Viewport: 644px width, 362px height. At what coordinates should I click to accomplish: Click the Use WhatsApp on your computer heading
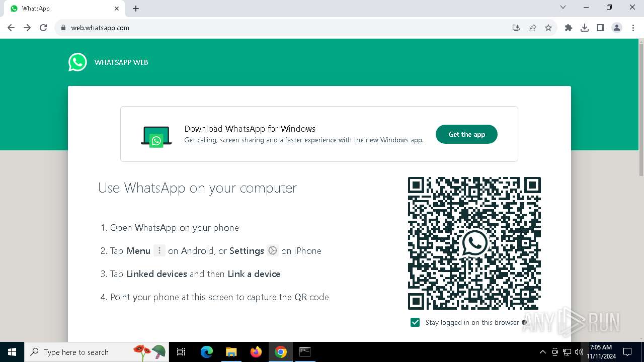pyautogui.click(x=197, y=188)
